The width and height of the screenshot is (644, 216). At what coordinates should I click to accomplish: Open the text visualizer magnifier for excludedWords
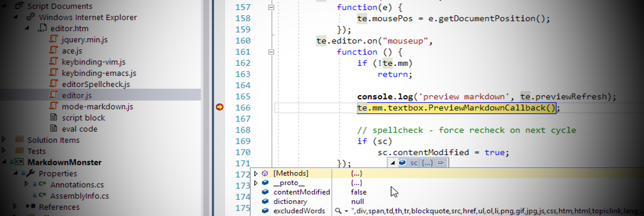[339, 211]
